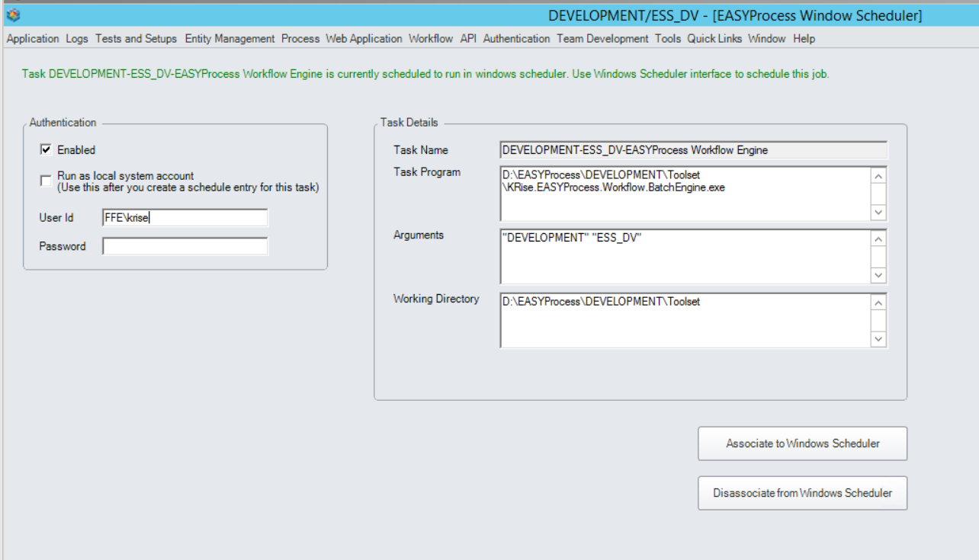Image resolution: width=979 pixels, height=560 pixels.
Task: Open the Authentication menu
Action: tap(516, 39)
